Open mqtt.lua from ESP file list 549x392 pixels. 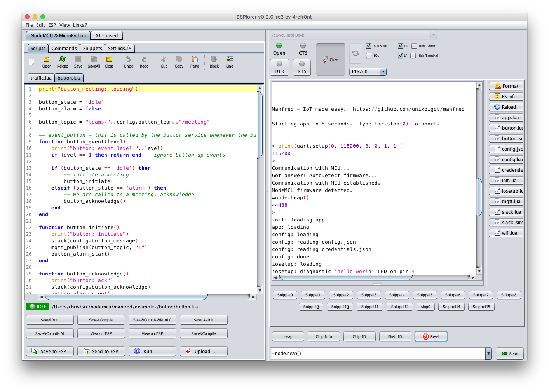pyautogui.click(x=506, y=201)
